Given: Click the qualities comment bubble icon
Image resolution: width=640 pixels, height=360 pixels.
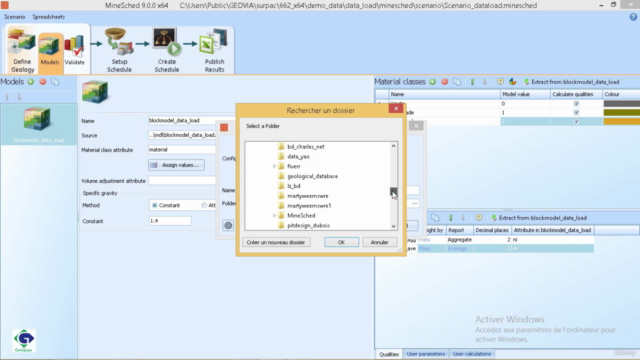Looking at the screenshot, I should coord(478,218).
